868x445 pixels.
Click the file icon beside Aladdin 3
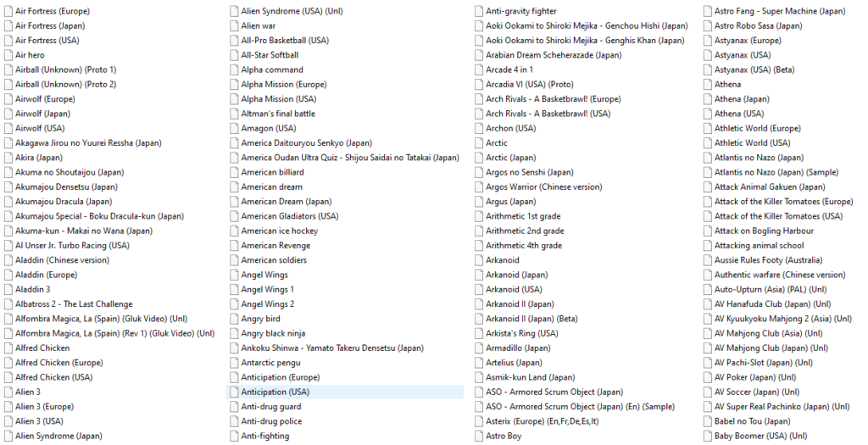[8, 289]
